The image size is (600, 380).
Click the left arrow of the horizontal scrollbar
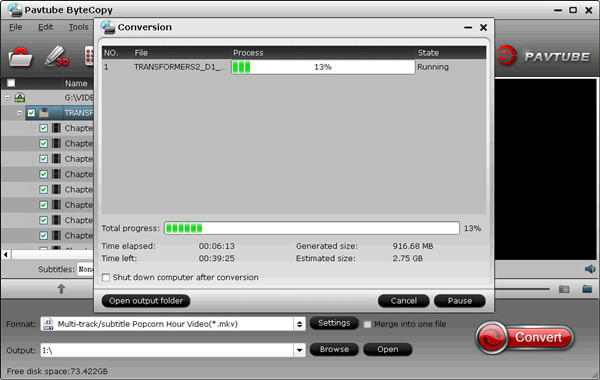click(6, 254)
